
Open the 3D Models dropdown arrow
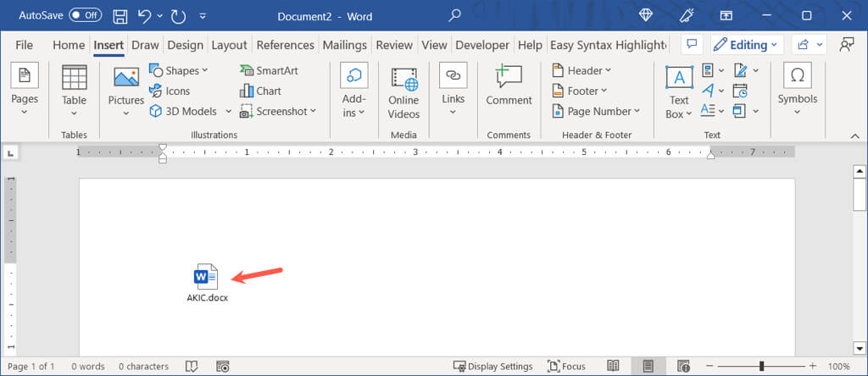point(229,111)
